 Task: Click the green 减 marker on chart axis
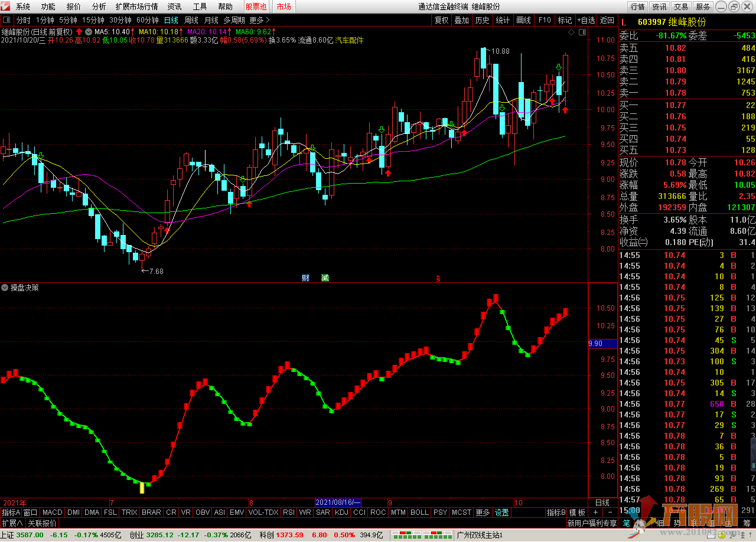pos(325,277)
